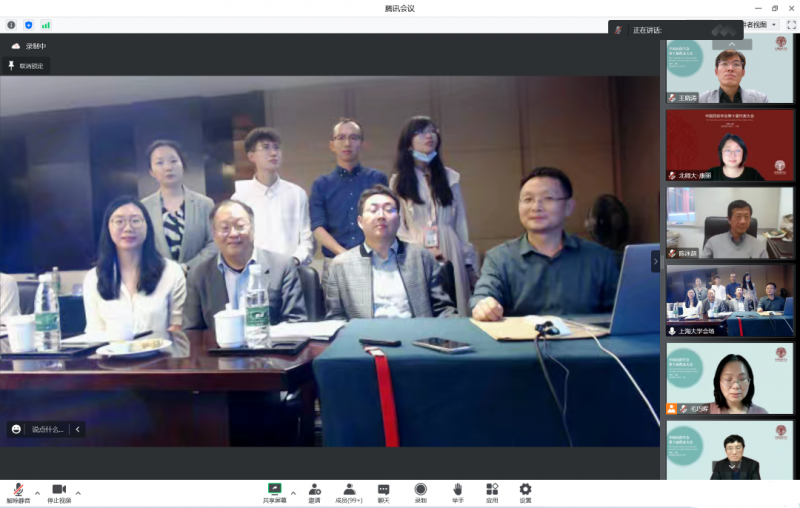This screenshot has height=508, width=800.
Task: Click the meeting info icon top left
Action: pos(11,24)
